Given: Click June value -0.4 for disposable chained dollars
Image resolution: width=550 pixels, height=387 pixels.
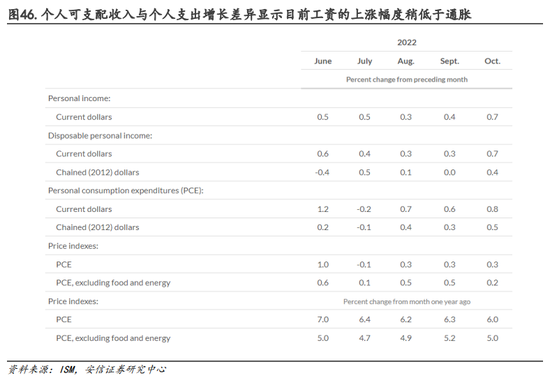Looking at the screenshot, I should click(x=322, y=172).
